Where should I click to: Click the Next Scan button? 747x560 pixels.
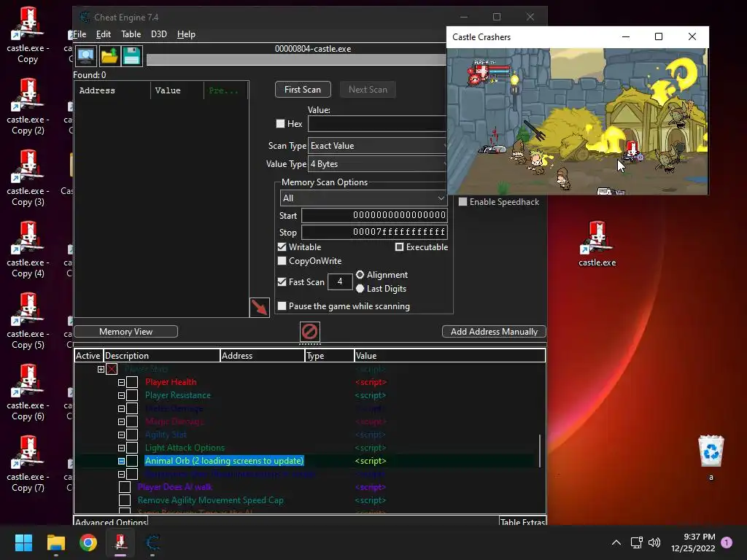coord(368,90)
